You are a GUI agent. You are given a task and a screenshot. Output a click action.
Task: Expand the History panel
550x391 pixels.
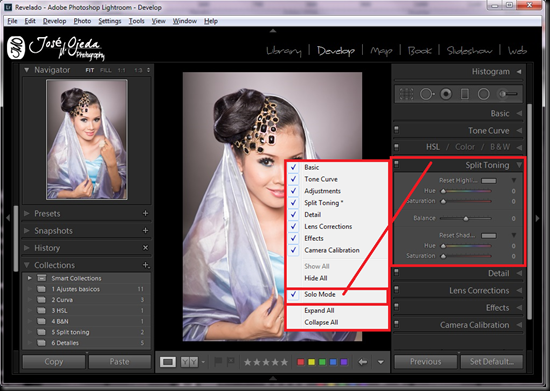click(x=27, y=248)
